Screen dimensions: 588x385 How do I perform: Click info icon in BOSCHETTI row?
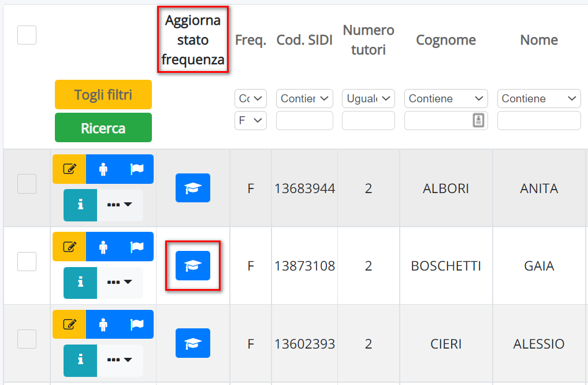80,283
